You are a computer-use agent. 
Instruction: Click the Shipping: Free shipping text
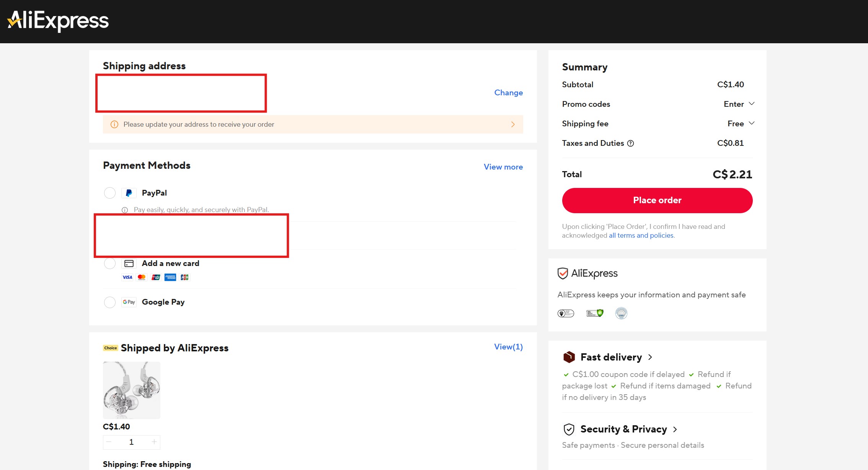pyautogui.click(x=147, y=464)
